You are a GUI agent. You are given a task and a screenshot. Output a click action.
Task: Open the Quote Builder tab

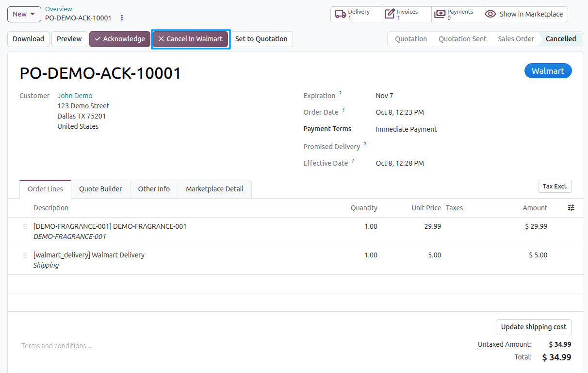(x=100, y=189)
